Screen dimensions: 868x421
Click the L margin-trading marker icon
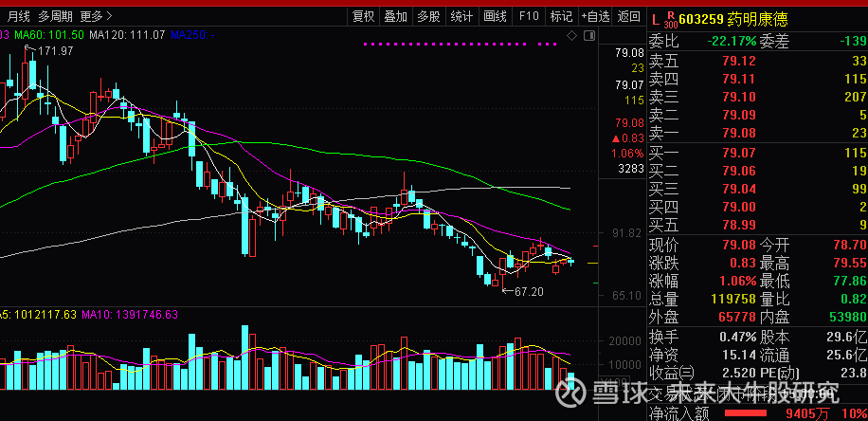[656, 21]
